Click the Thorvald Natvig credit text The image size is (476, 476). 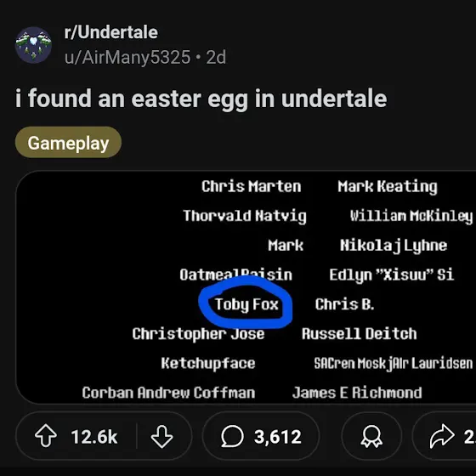click(245, 216)
